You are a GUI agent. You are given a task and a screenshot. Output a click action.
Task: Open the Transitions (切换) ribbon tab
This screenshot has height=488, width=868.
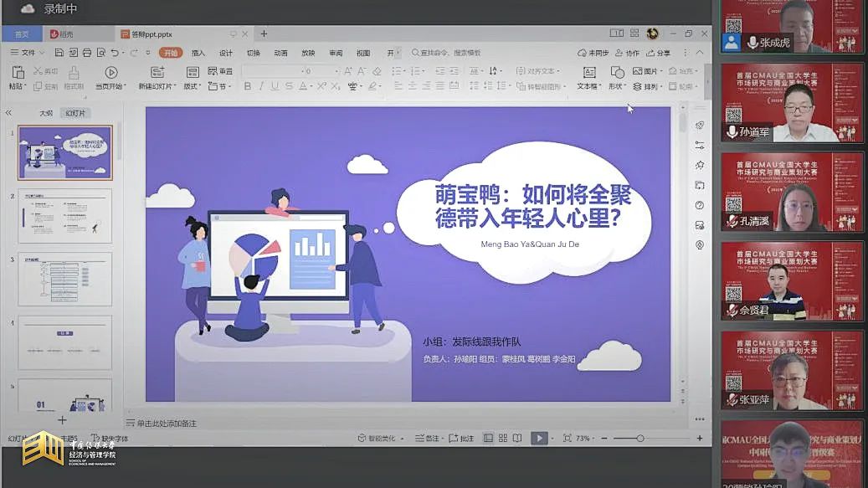click(254, 53)
